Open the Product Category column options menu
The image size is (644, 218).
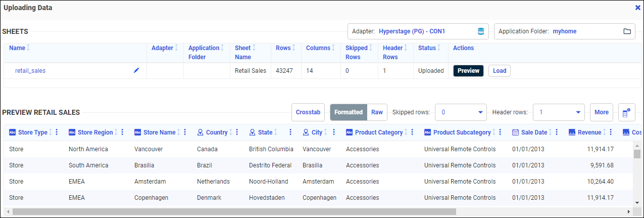[413, 133]
